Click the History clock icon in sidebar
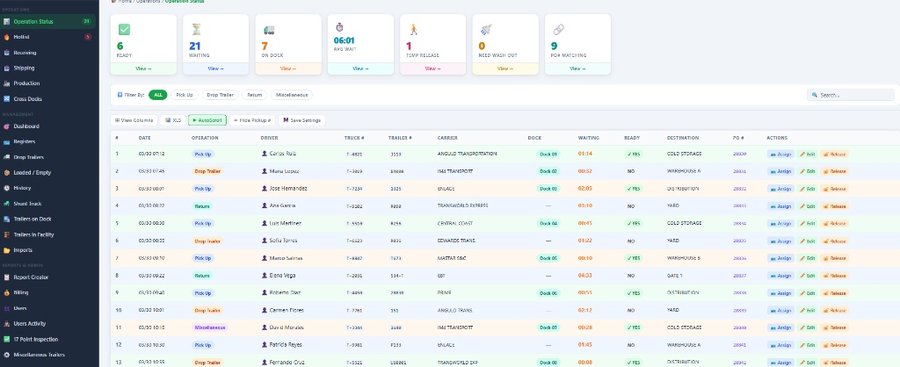This screenshot has height=367, width=900. pos(7,188)
